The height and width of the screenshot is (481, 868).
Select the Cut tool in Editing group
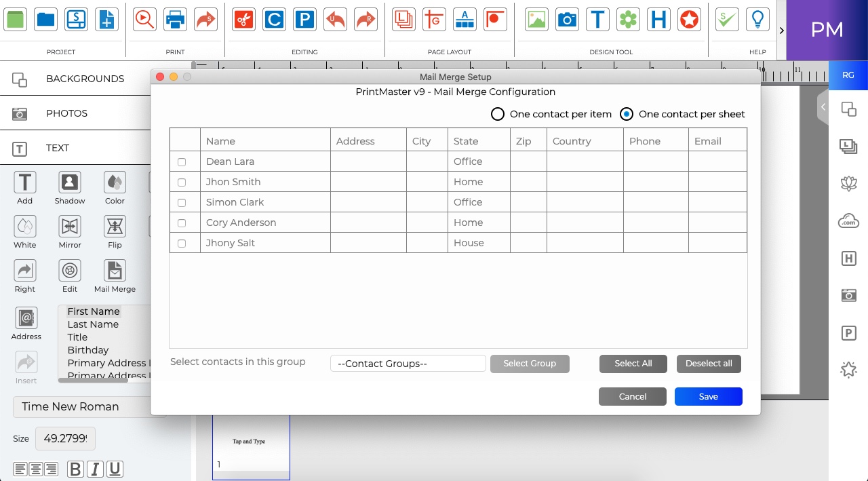[x=243, y=20]
